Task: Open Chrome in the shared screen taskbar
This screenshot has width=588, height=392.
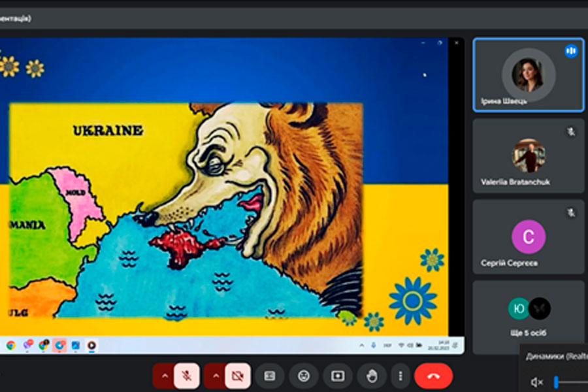Action: coord(11,345)
